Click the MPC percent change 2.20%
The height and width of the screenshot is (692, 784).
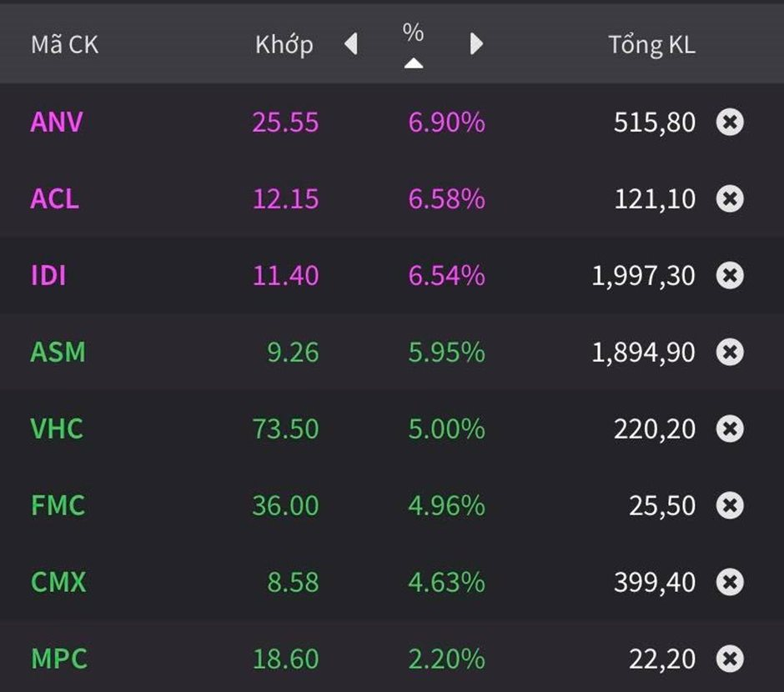coord(446,659)
